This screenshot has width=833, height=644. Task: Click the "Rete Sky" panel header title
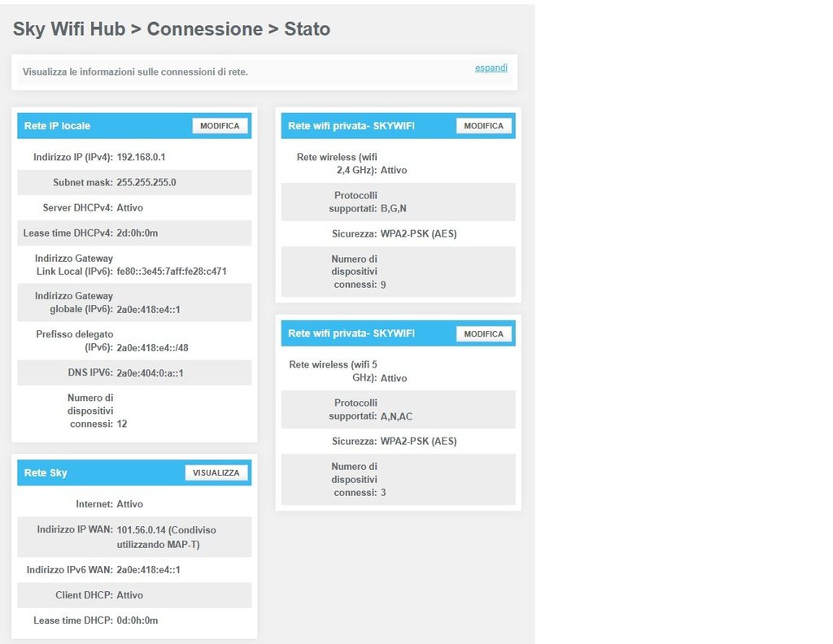coord(46,472)
